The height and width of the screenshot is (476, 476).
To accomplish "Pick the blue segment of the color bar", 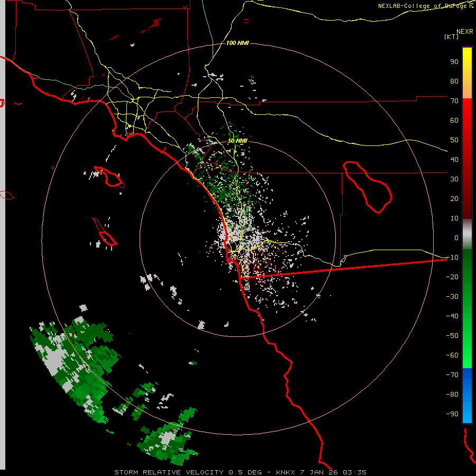I will click(x=467, y=396).
